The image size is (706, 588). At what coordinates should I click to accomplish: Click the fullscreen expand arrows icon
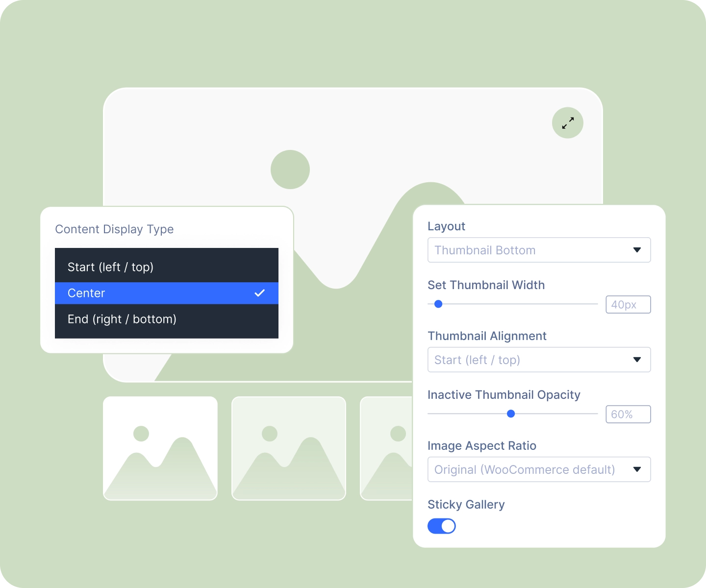coord(568,123)
